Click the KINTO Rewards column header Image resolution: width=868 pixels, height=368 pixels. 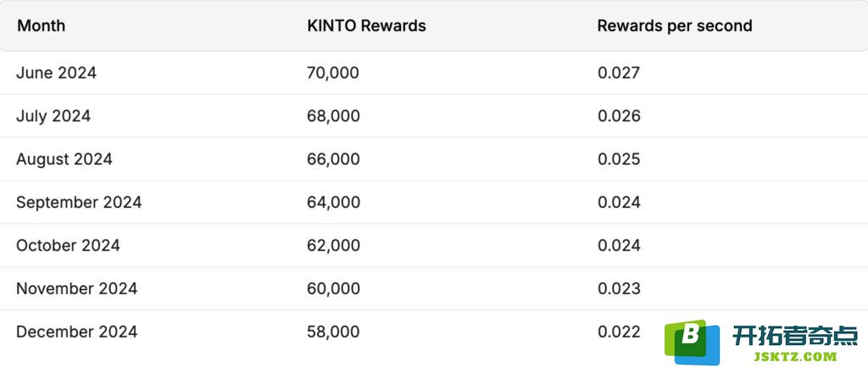[x=366, y=25]
